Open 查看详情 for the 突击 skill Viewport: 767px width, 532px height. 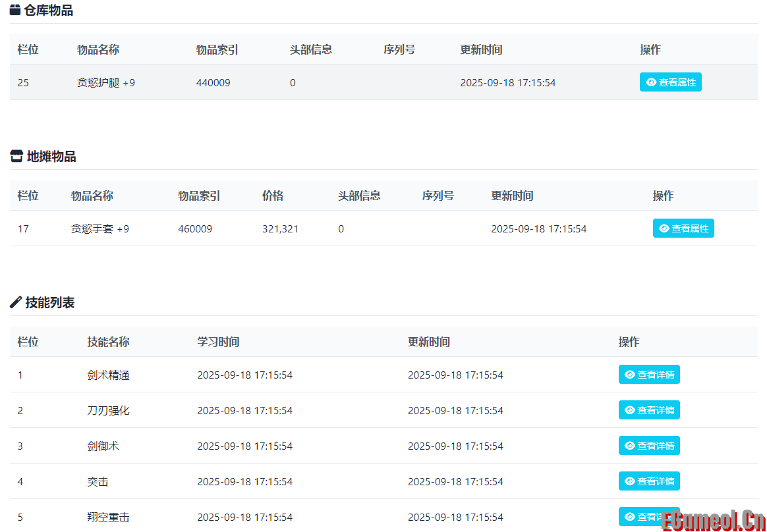tap(649, 481)
